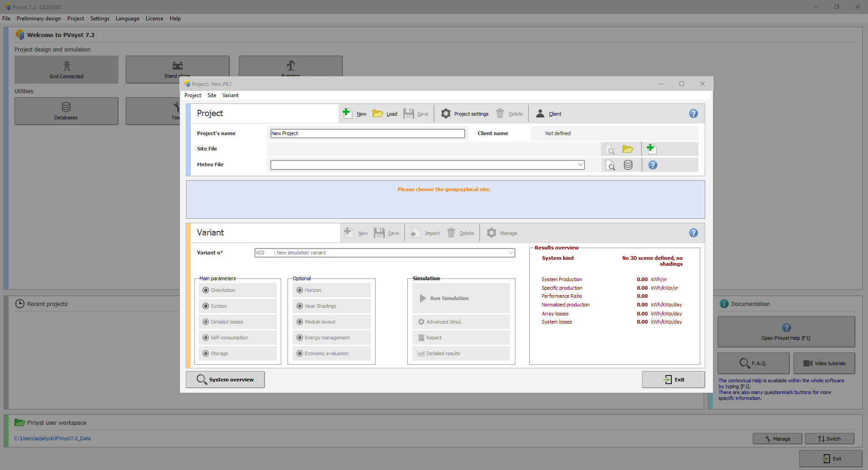Open System overview
The height and width of the screenshot is (470, 868).
click(x=225, y=380)
